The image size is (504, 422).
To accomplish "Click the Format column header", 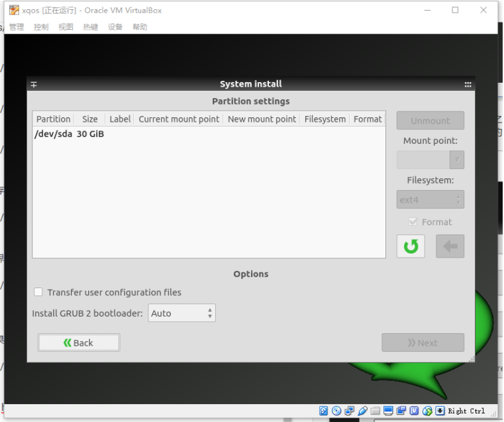I will pos(368,119).
